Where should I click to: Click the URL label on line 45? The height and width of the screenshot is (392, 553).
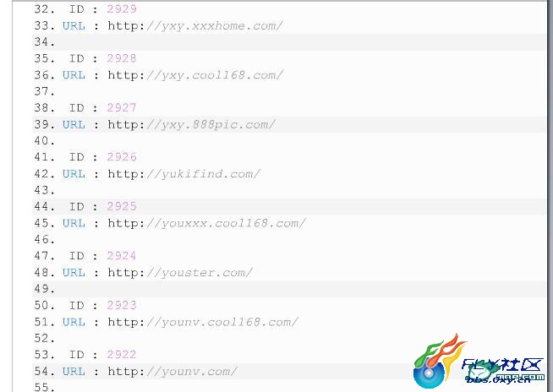point(74,223)
